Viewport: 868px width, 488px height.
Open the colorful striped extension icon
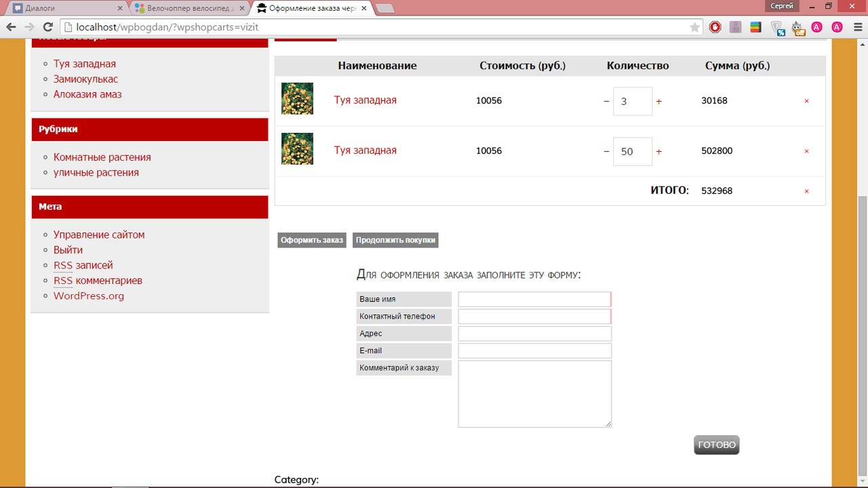(x=755, y=27)
